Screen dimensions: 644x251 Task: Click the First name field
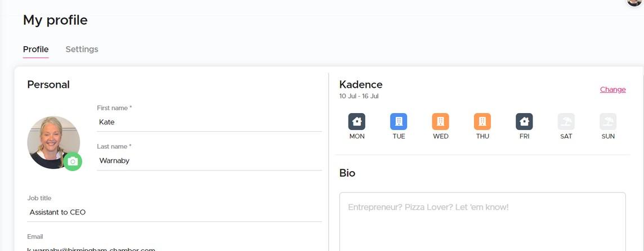[x=209, y=122]
